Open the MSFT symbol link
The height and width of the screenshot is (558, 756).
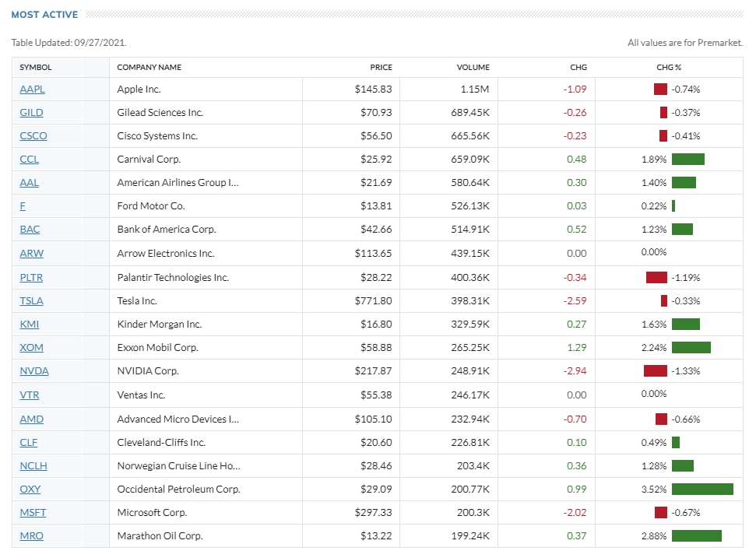tap(33, 513)
